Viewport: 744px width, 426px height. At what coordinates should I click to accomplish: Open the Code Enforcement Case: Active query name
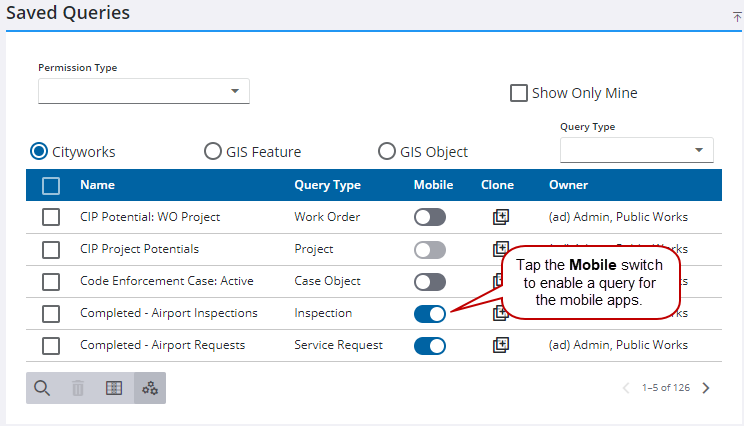point(167,281)
